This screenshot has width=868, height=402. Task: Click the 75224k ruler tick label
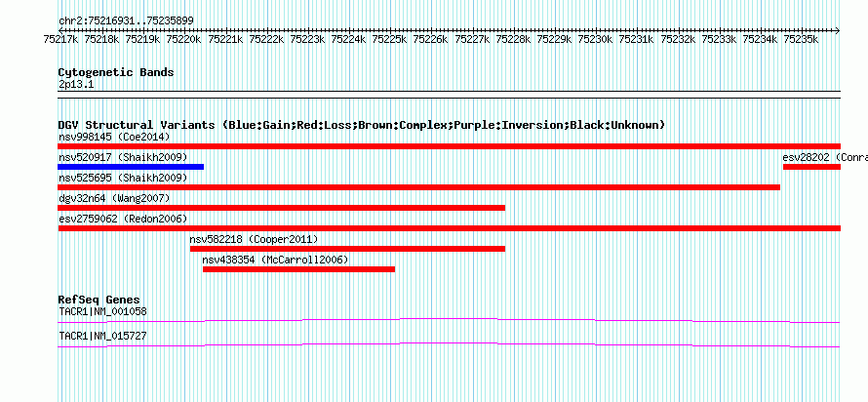pos(349,39)
